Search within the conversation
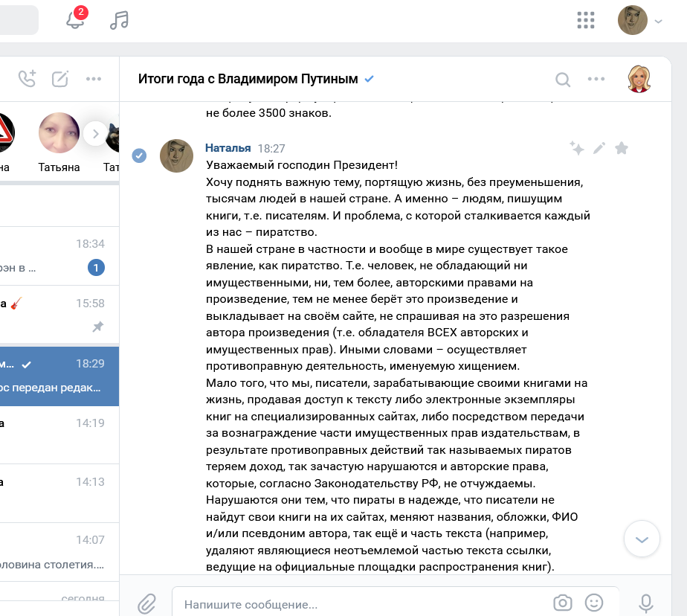 [x=563, y=80]
